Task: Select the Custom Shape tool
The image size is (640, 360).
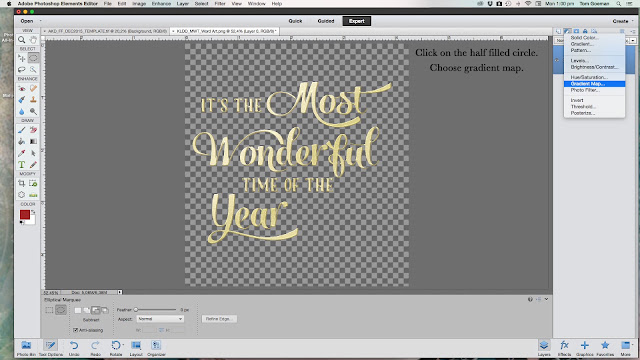Action: [33, 153]
